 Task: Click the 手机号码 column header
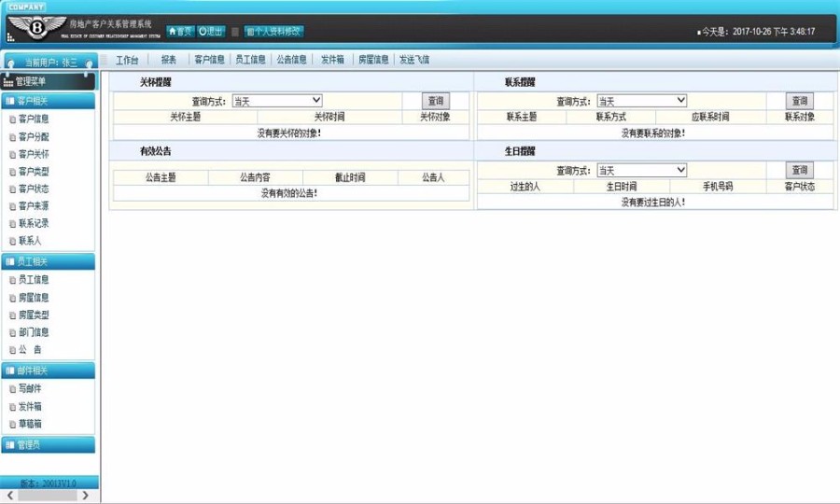(x=718, y=187)
